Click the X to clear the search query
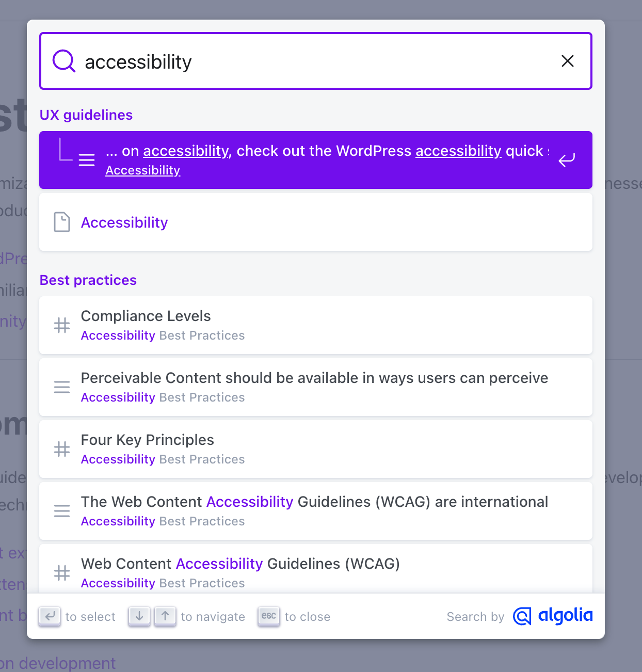This screenshot has width=642, height=672. pos(568,60)
